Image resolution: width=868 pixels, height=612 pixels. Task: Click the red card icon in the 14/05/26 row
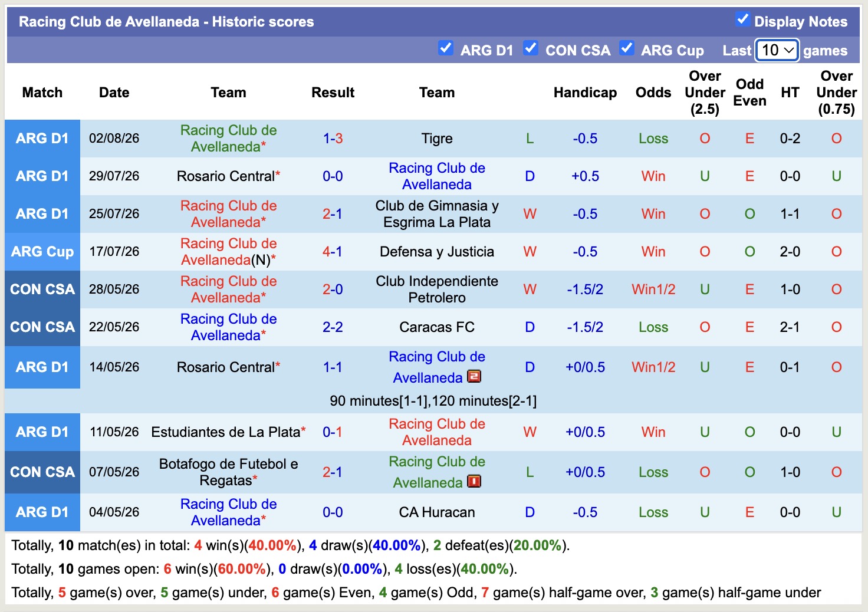pyautogui.click(x=474, y=376)
